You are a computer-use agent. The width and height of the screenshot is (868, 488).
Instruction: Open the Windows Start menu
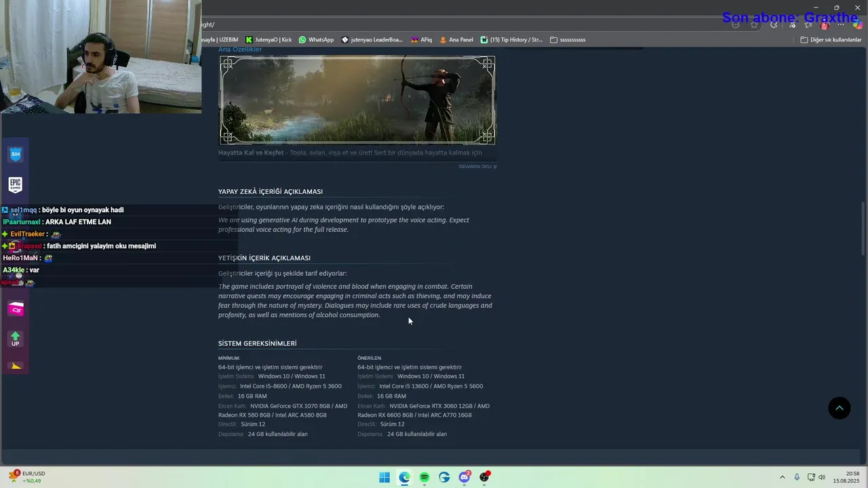tap(384, 477)
